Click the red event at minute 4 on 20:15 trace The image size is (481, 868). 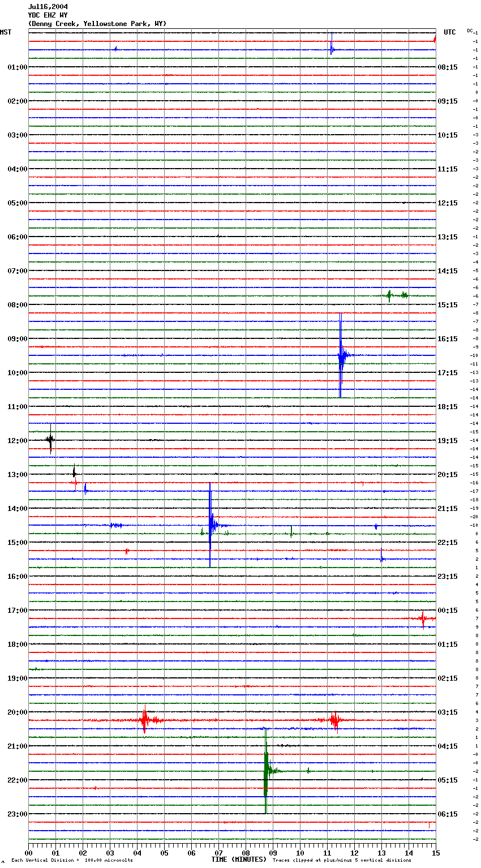(144, 720)
